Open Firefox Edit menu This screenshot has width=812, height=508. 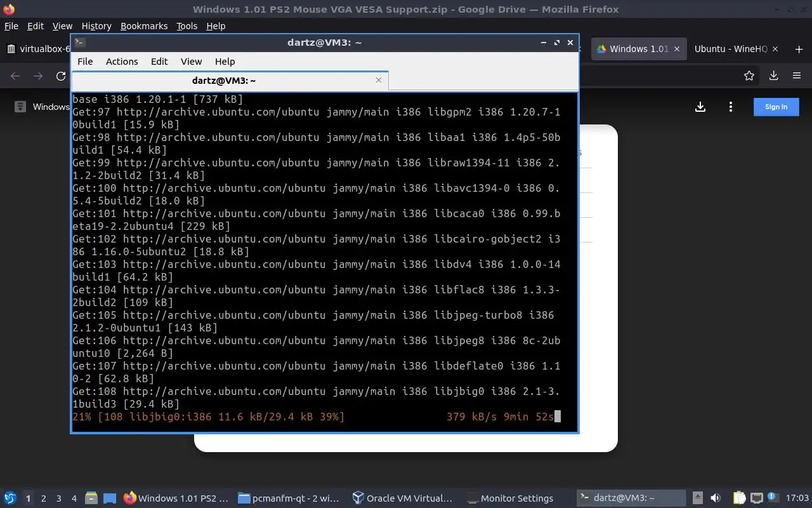coord(36,26)
